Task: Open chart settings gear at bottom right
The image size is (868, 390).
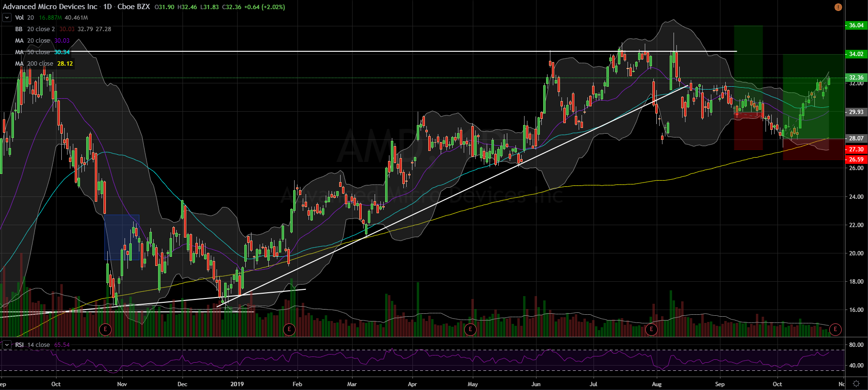Action: (856, 384)
